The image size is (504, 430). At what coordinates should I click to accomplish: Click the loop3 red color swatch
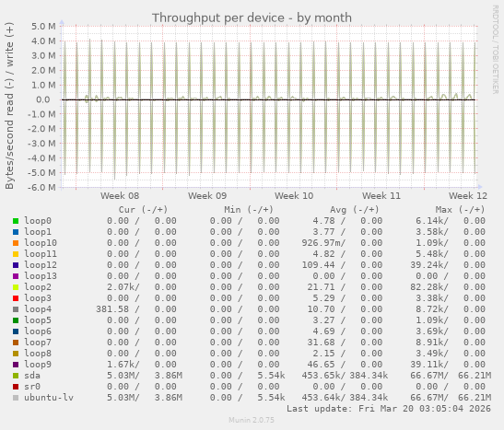16,298
